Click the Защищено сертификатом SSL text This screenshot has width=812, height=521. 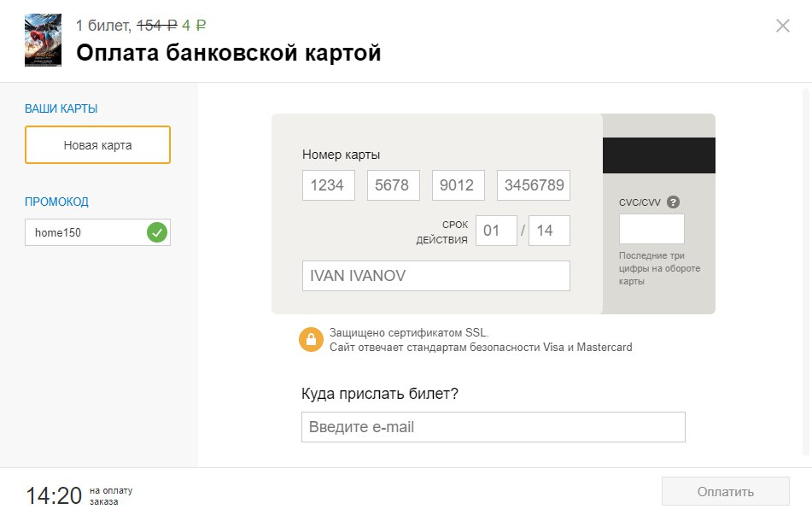pos(409,333)
